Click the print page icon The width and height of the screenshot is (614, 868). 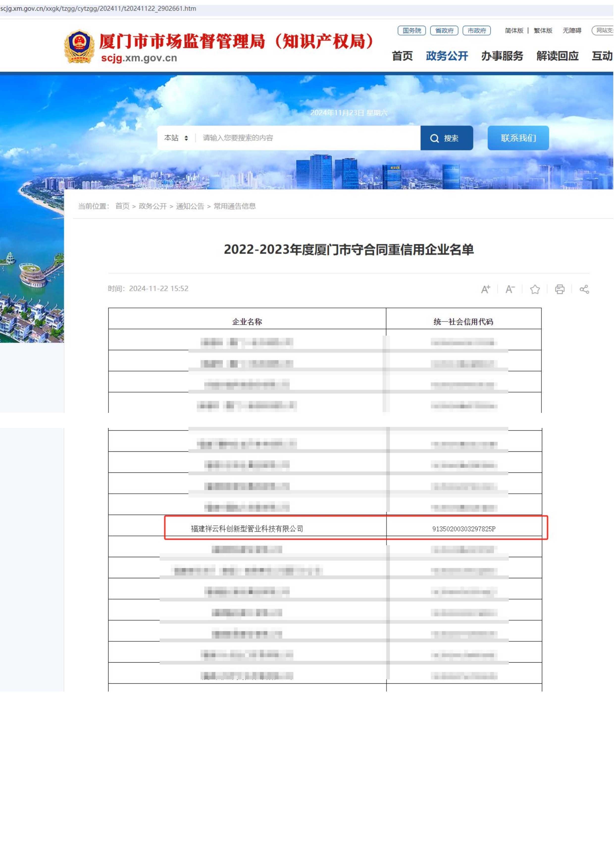[x=560, y=289]
